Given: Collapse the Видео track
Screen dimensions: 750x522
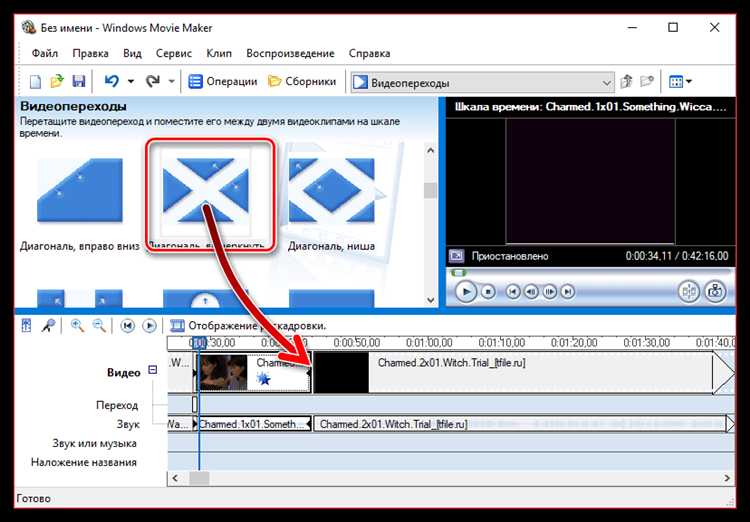Looking at the screenshot, I should point(153,370).
